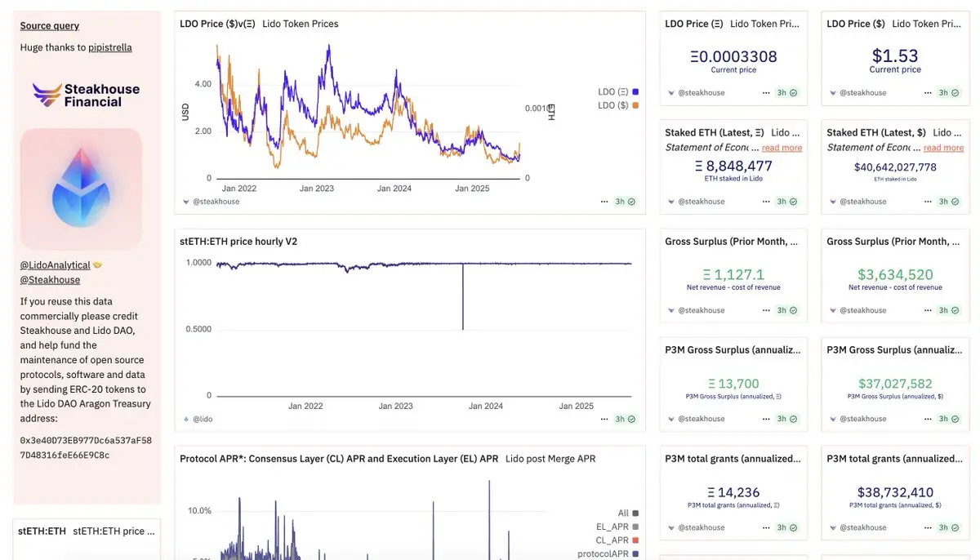980x560 pixels.
Task: Click the 3h refresh badge on LDO Price chart
Action: click(x=626, y=202)
